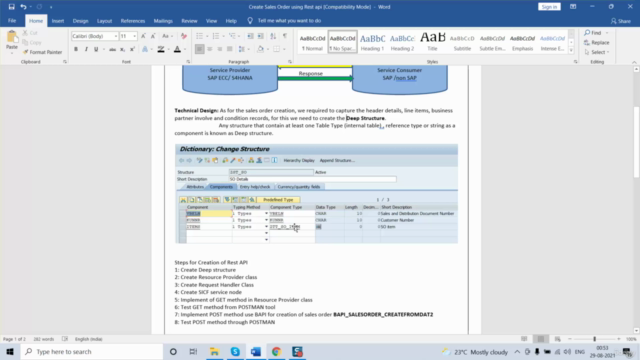This screenshot has width=640, height=360.
Task: Open Windows Task View
Action: (x=193, y=351)
